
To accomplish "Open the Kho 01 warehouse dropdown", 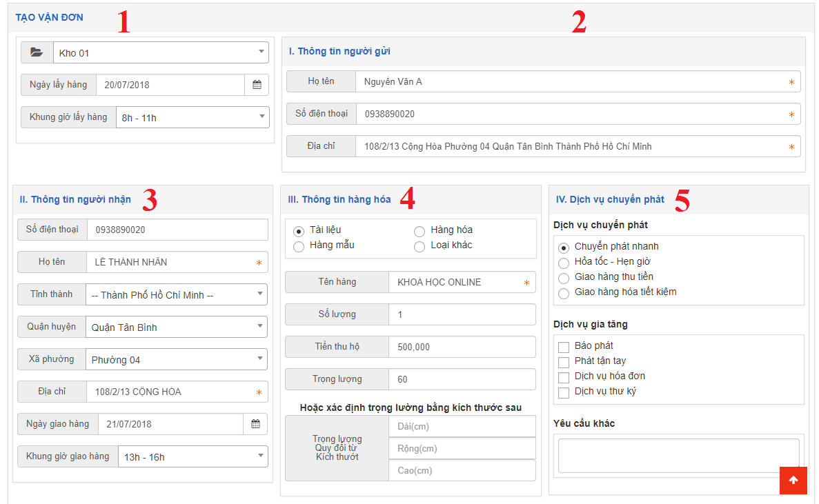I will 161,52.
